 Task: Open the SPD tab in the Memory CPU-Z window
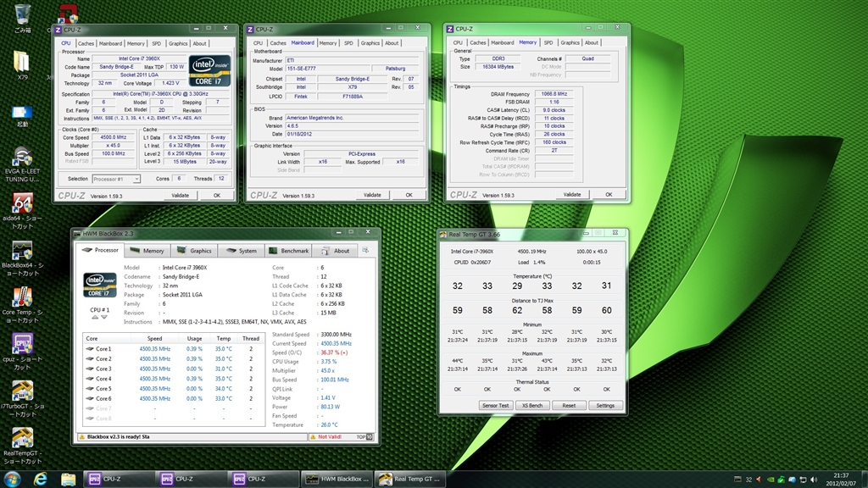548,42
